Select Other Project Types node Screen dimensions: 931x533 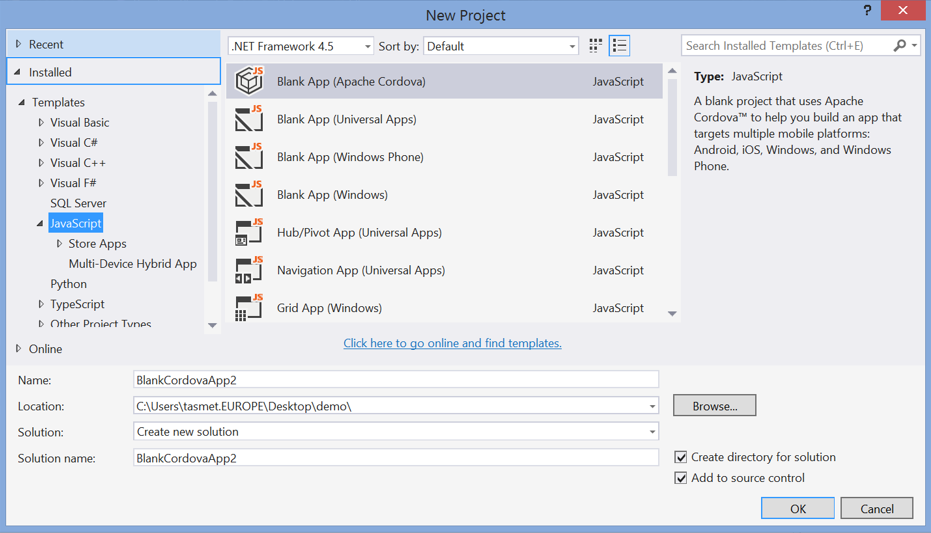tap(101, 323)
